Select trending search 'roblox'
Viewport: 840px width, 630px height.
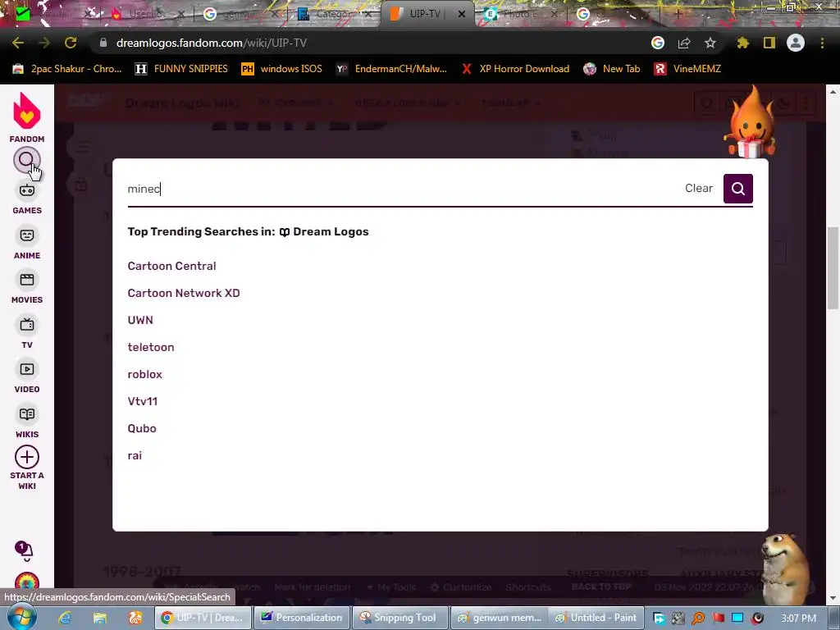coord(144,374)
